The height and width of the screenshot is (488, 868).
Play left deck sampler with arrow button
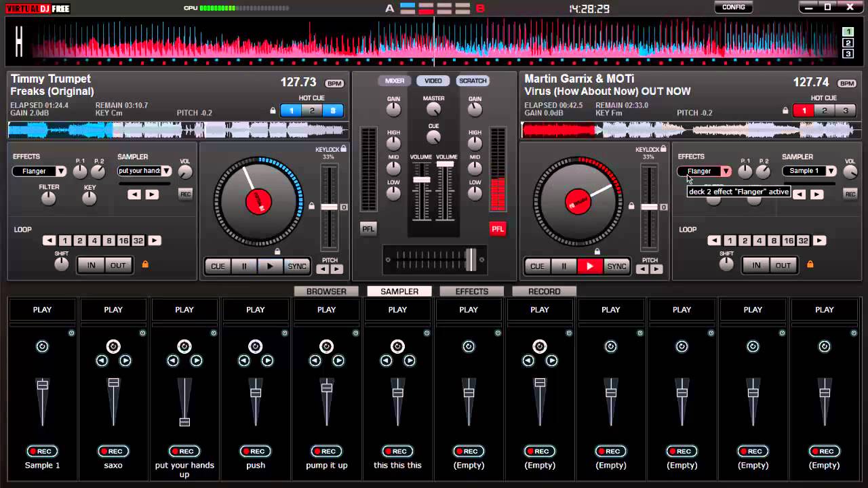[152, 195]
